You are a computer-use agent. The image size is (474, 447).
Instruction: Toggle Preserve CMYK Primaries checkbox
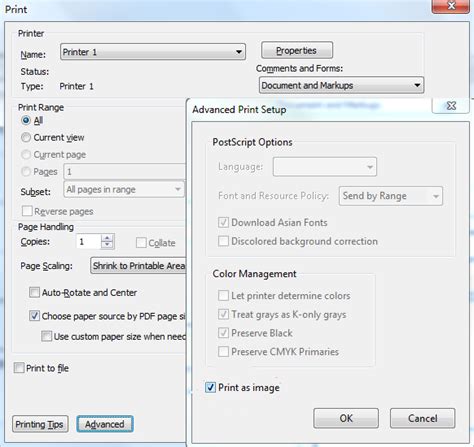tap(223, 352)
